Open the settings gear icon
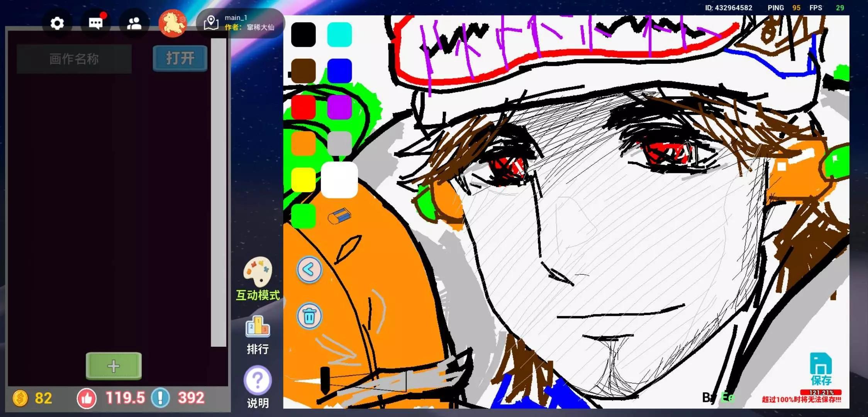The image size is (868, 417). click(57, 24)
